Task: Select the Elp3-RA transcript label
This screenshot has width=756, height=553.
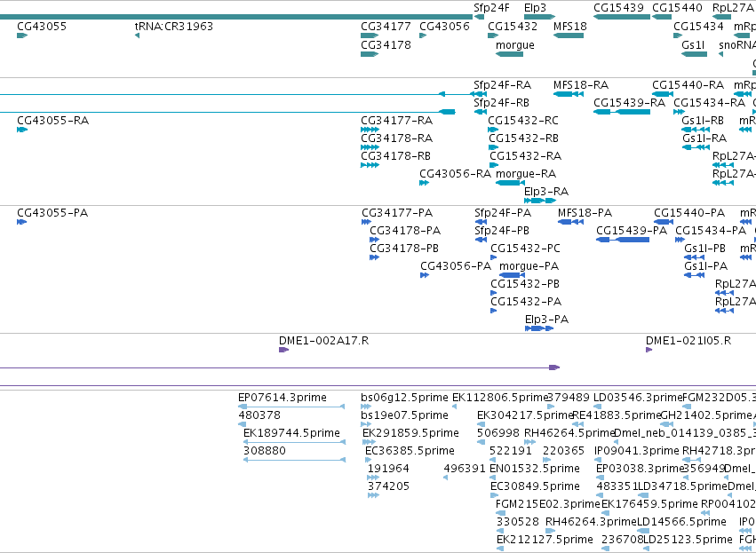Action: 546,192
